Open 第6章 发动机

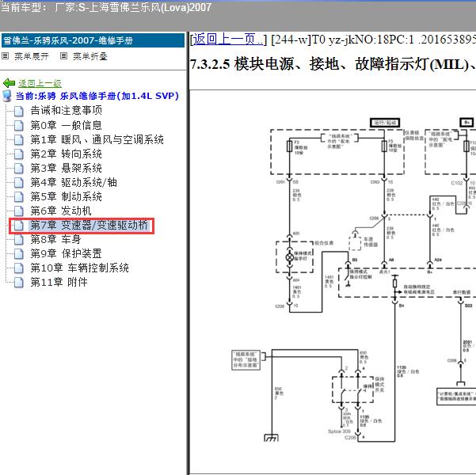tap(61, 211)
